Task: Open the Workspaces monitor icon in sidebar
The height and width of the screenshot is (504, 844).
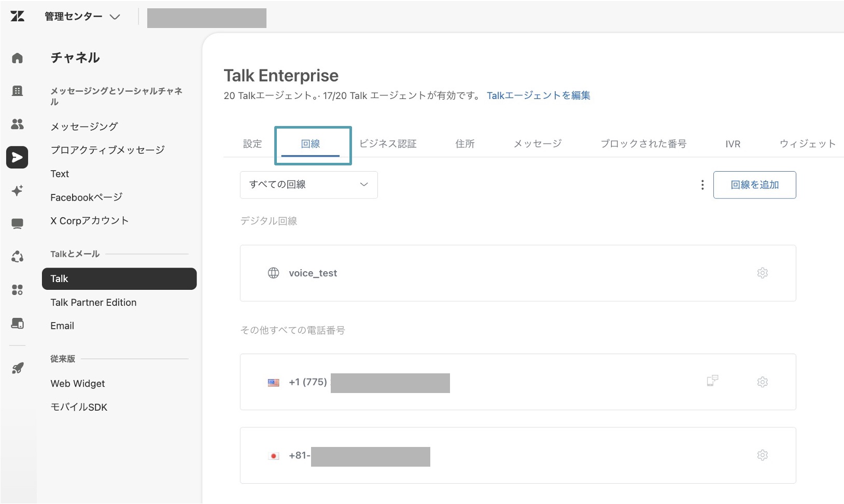Action: coord(17,224)
